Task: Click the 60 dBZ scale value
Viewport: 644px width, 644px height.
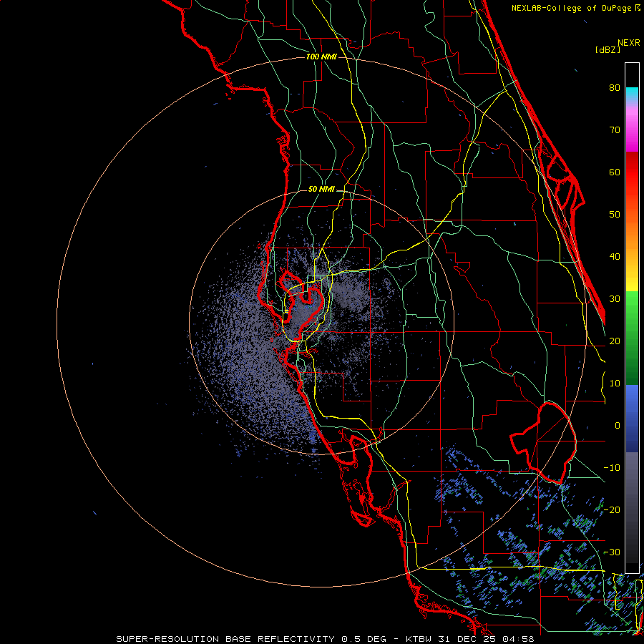Action: point(615,172)
